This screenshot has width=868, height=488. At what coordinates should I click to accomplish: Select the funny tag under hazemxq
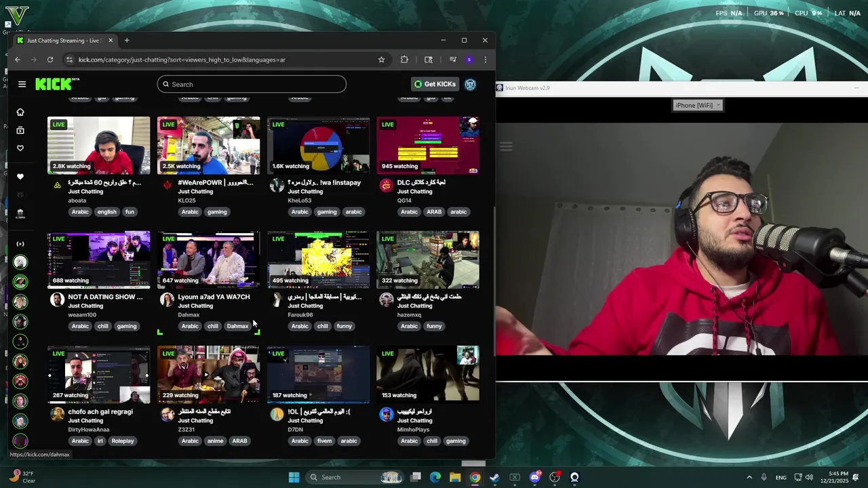tap(434, 326)
